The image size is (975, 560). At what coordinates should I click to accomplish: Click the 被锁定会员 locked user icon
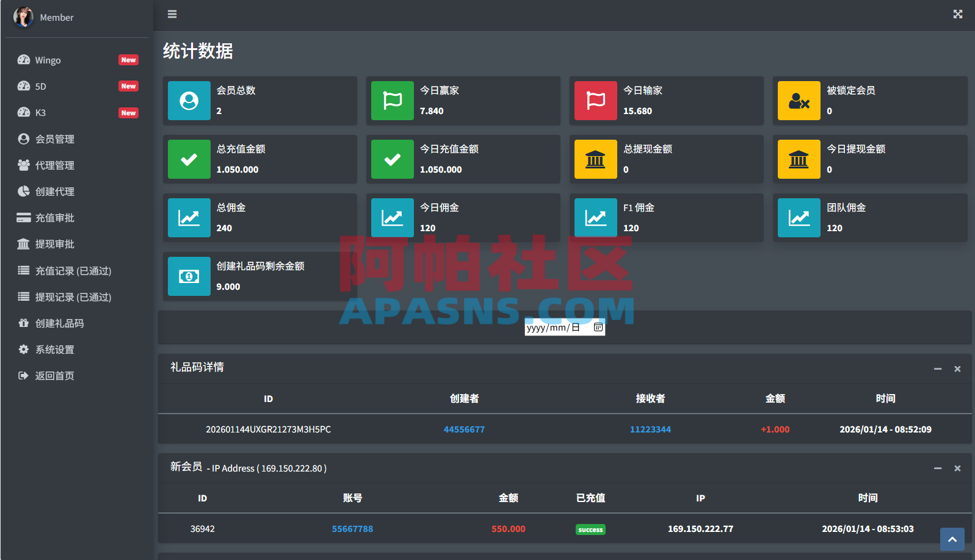(x=799, y=101)
